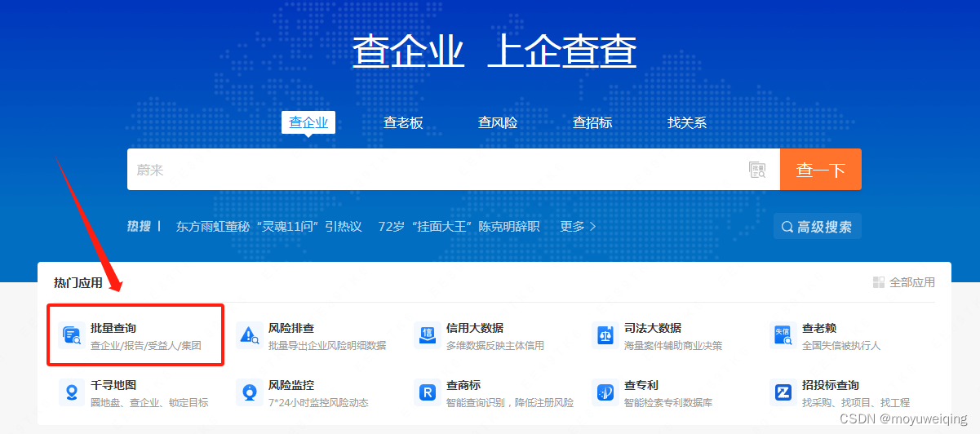
Task: Click description 7*24小时监控风险动态
Action: (x=319, y=403)
